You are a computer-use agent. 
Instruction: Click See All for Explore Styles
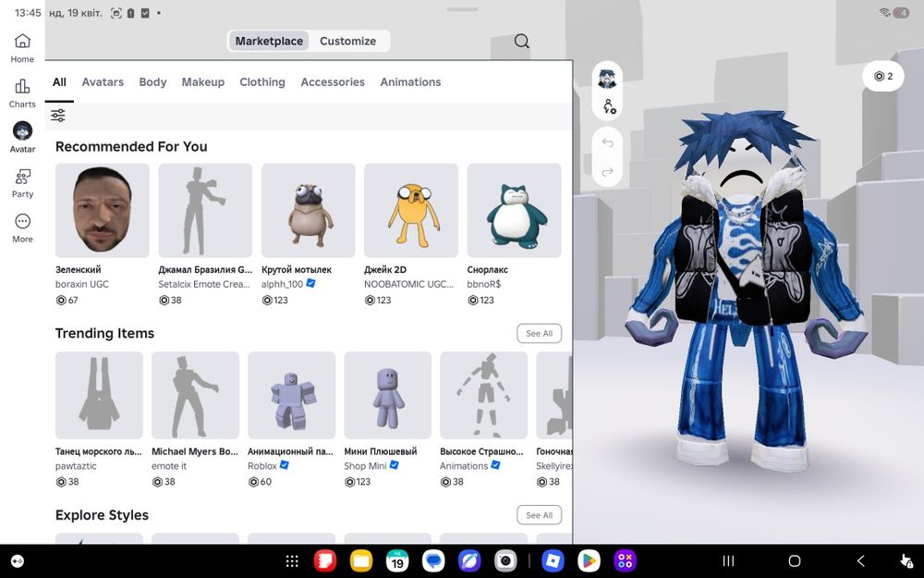(540, 515)
